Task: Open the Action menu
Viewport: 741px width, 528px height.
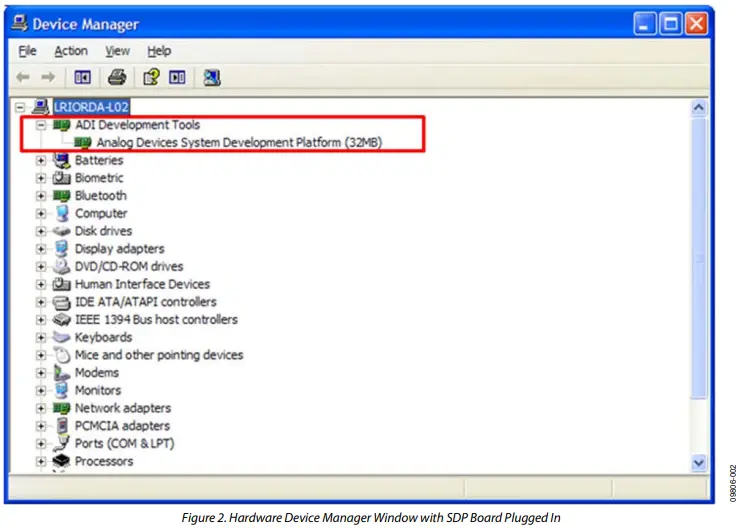Action: (x=71, y=51)
